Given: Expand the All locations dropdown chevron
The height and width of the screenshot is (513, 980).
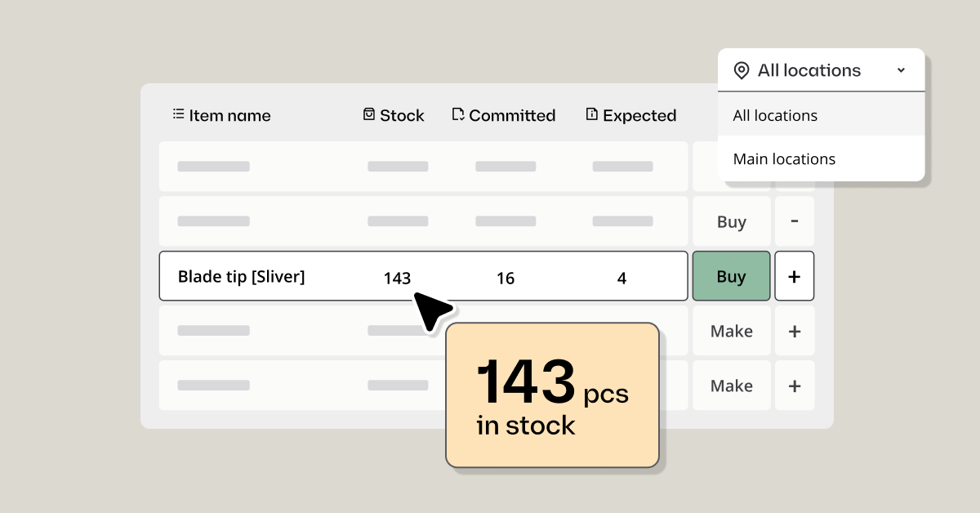Looking at the screenshot, I should click(x=901, y=71).
